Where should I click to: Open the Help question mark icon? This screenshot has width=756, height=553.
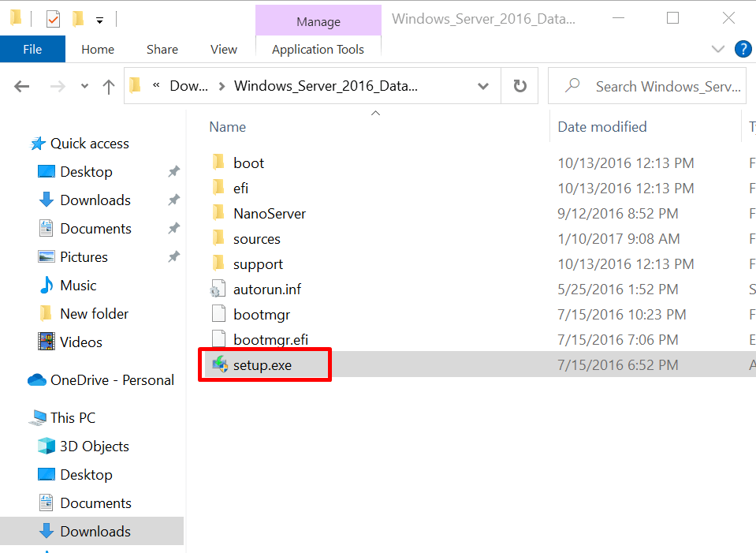743,49
